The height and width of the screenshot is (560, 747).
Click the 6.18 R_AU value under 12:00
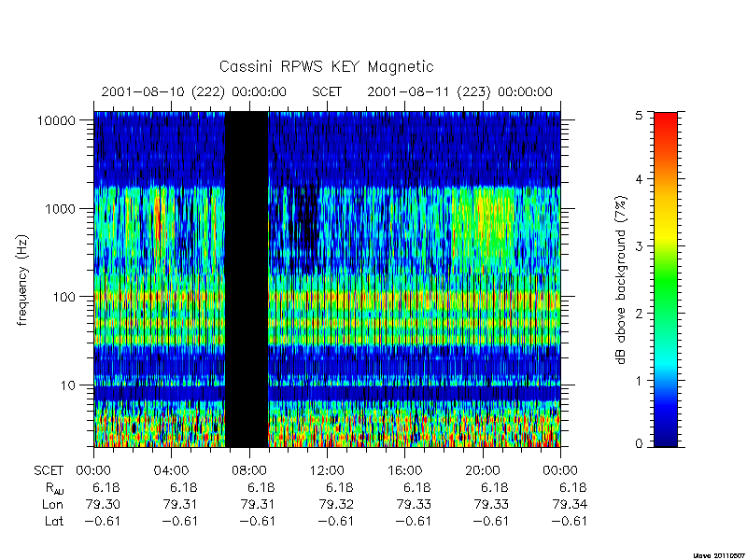[x=339, y=487]
